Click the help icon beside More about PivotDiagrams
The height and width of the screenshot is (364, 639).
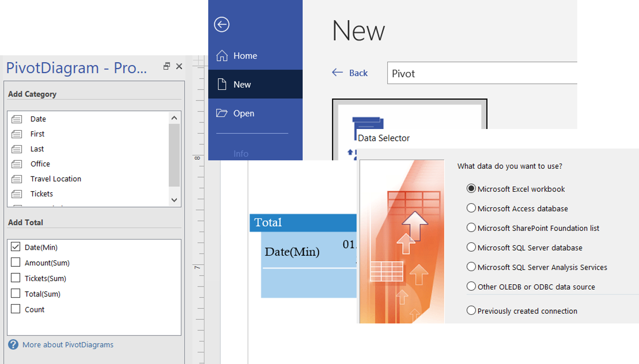pos(13,345)
